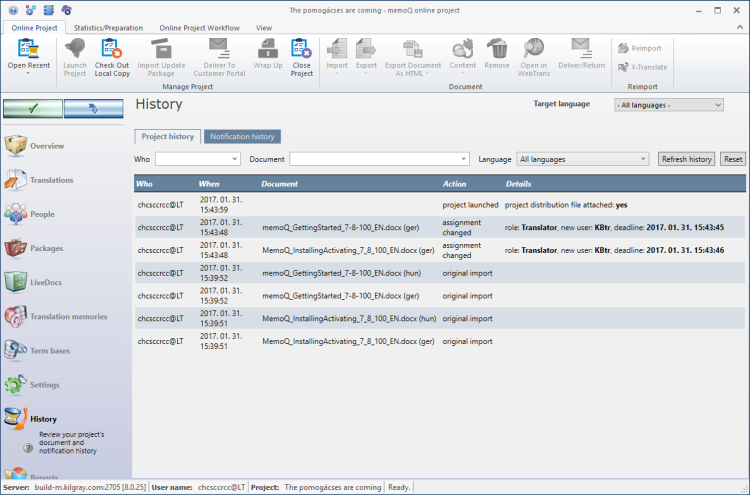750x495 pixels.
Task: Switch to Notification history tab
Action: (241, 136)
